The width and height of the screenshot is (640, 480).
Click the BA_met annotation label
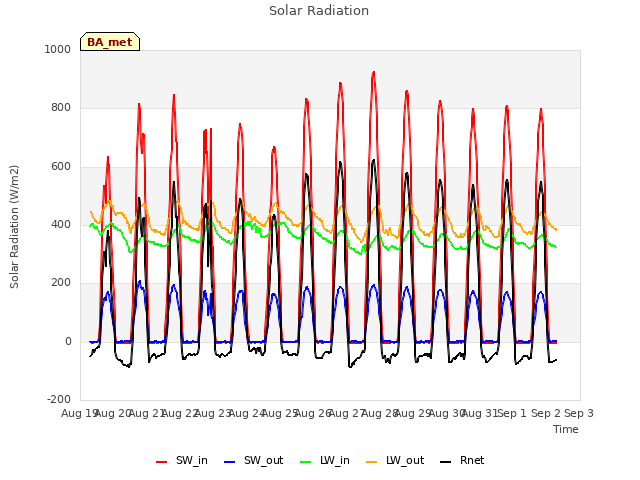110,42
